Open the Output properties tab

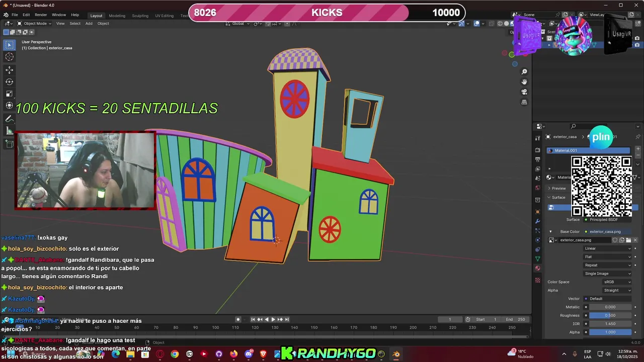coord(537,159)
